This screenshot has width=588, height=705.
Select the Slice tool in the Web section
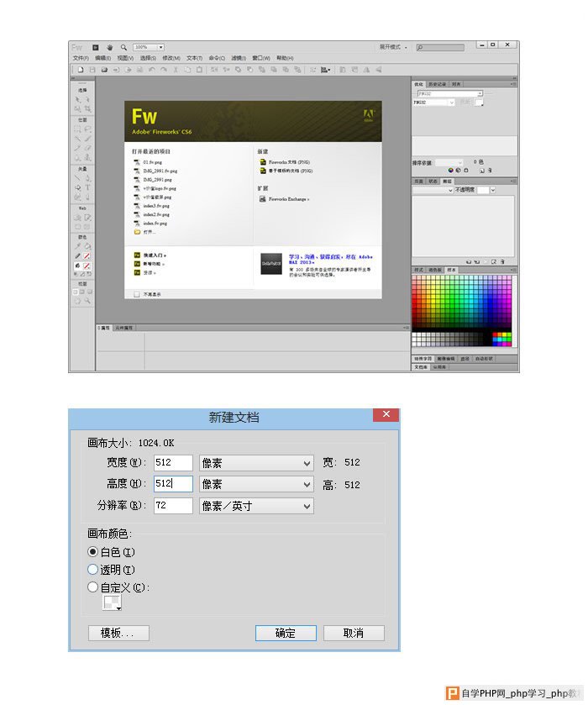pyautogui.click(x=87, y=217)
